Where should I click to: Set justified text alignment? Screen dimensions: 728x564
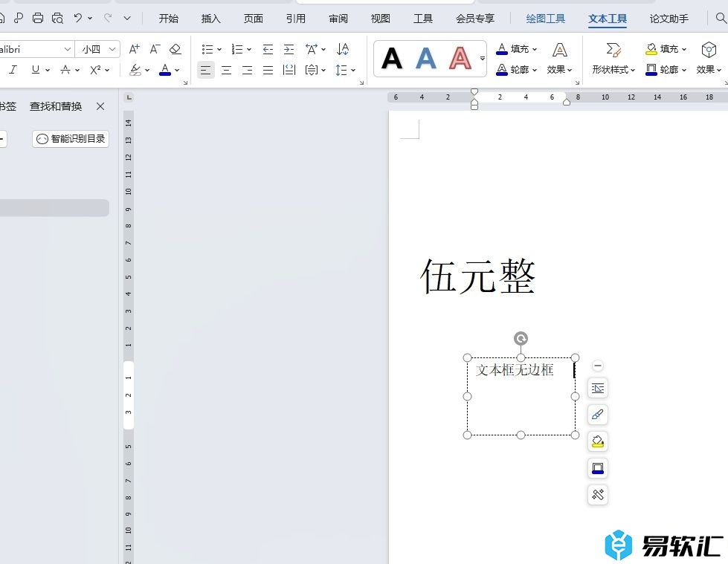tap(268, 70)
